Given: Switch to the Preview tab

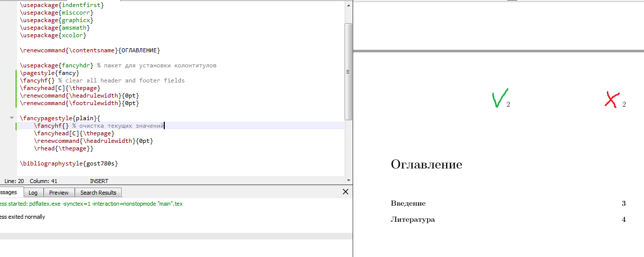Looking at the screenshot, I should (x=59, y=193).
